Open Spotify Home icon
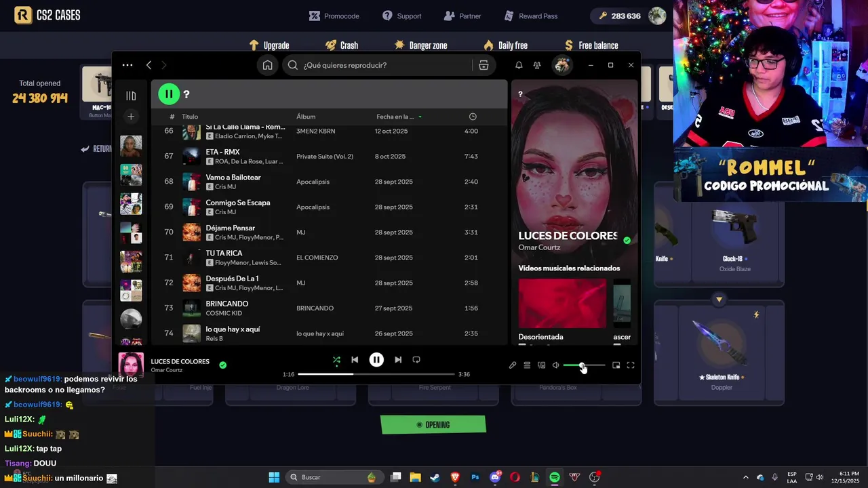This screenshot has height=488, width=868. tap(268, 65)
